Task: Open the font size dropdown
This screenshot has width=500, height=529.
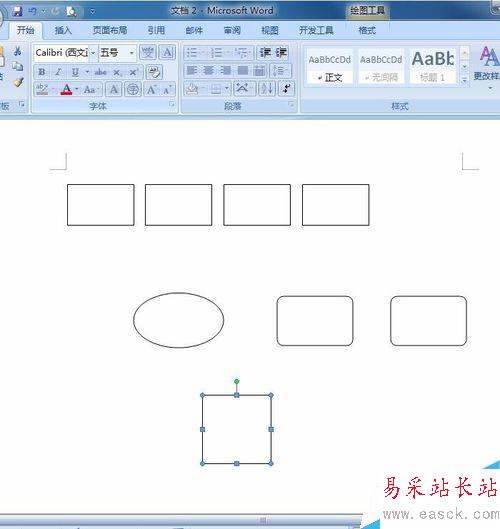Action: click(x=132, y=53)
